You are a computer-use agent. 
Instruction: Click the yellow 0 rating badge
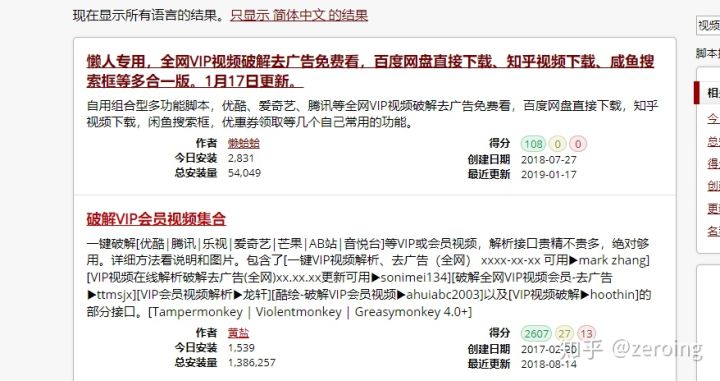click(557, 144)
